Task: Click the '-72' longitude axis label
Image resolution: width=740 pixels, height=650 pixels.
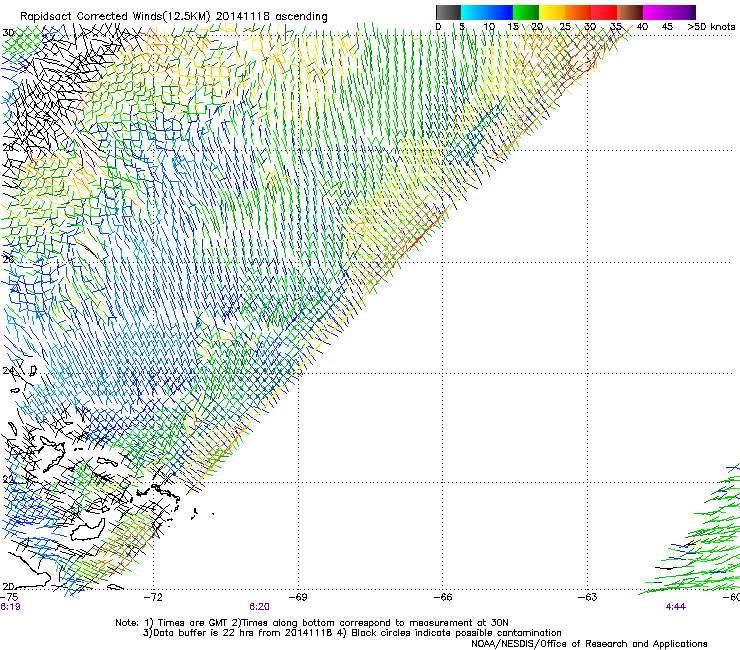Action: (153, 597)
